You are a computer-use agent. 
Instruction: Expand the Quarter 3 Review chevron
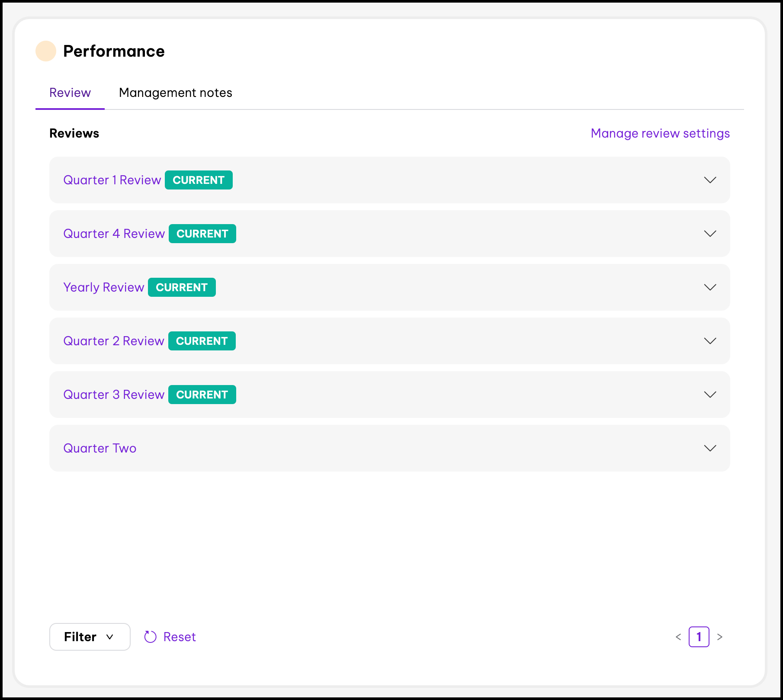(x=710, y=395)
